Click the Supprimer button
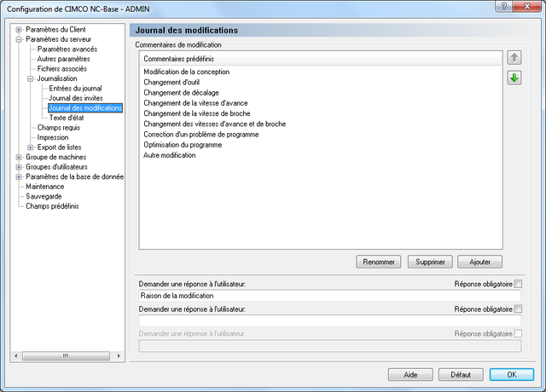Viewport: 546px width, 392px height. 430,262
